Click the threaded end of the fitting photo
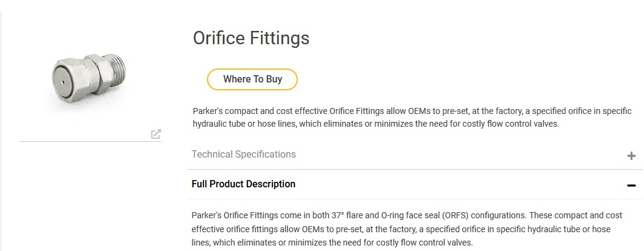The height and width of the screenshot is (251, 644). point(116,71)
